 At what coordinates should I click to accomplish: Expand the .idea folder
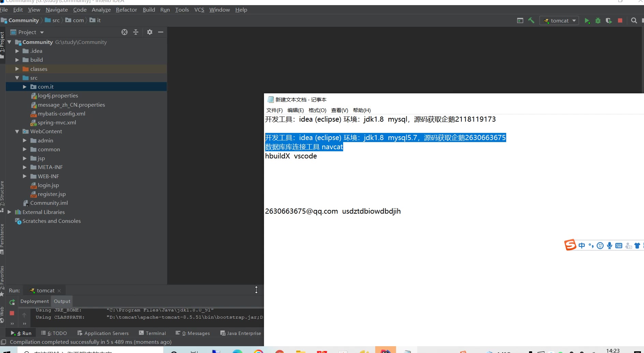17,51
